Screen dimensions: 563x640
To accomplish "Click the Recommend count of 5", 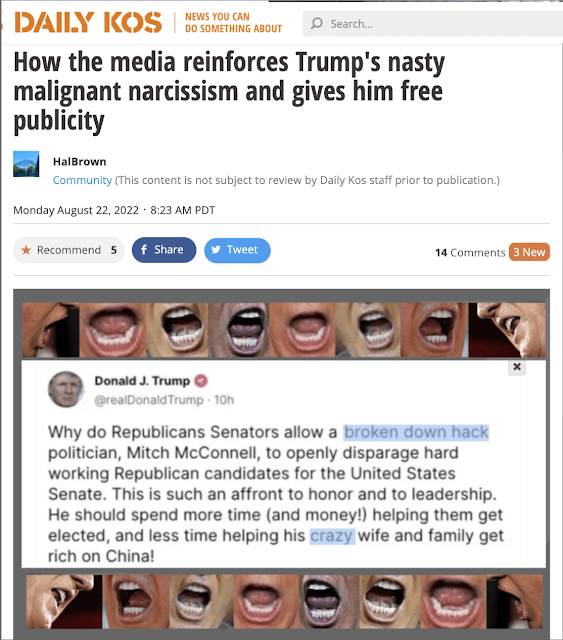I will click(x=113, y=250).
